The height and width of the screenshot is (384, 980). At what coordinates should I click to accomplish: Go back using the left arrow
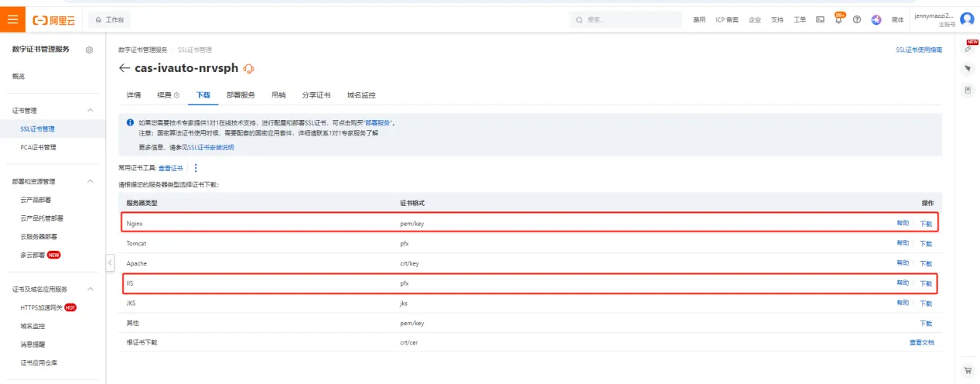(124, 69)
